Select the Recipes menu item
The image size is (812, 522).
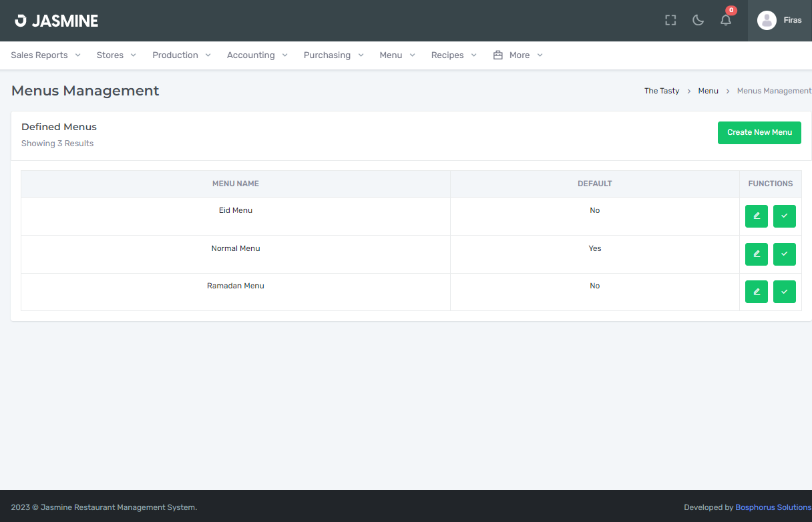tap(453, 55)
